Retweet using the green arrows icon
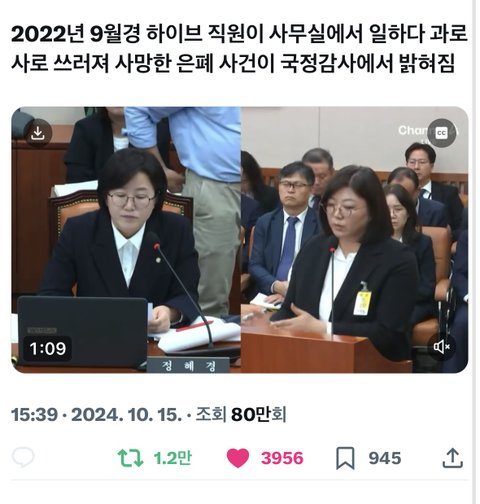The width and height of the screenshot is (480, 504). 131,458
